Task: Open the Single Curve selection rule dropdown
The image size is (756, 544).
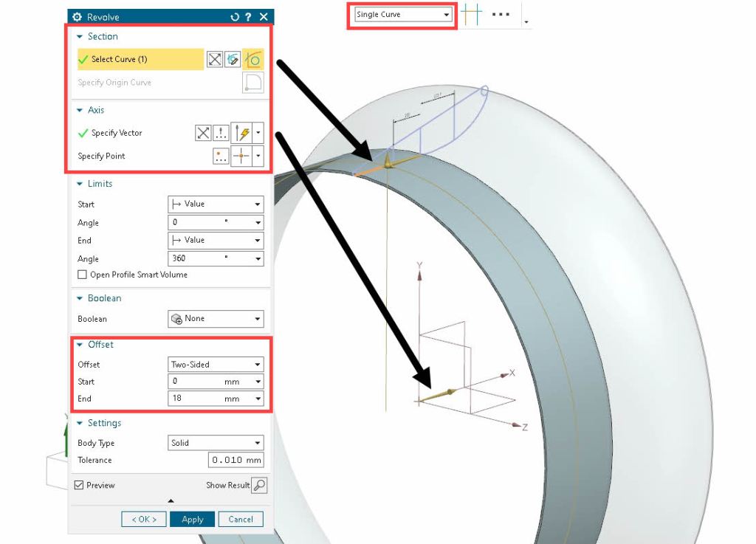Action: (x=403, y=15)
